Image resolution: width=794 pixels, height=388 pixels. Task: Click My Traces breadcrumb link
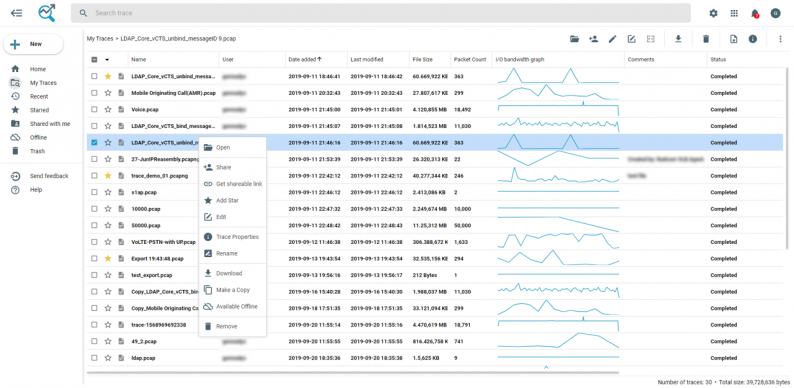pos(99,38)
